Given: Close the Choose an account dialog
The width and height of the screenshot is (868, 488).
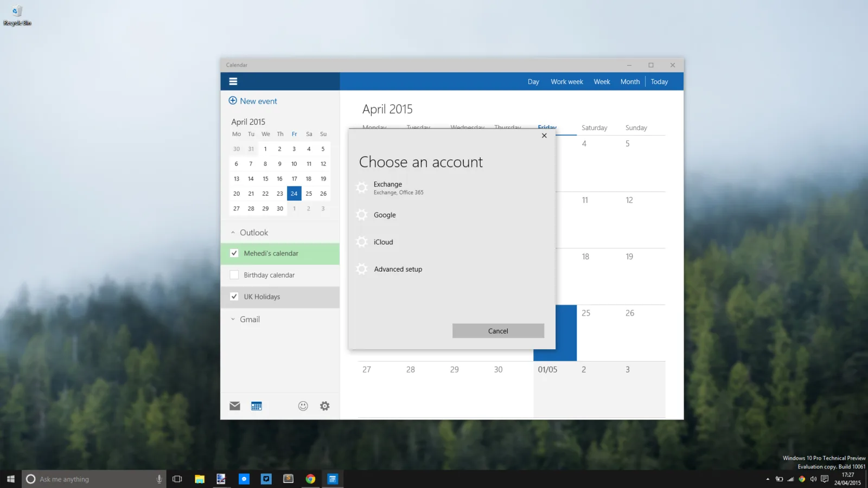Looking at the screenshot, I should click(x=544, y=136).
